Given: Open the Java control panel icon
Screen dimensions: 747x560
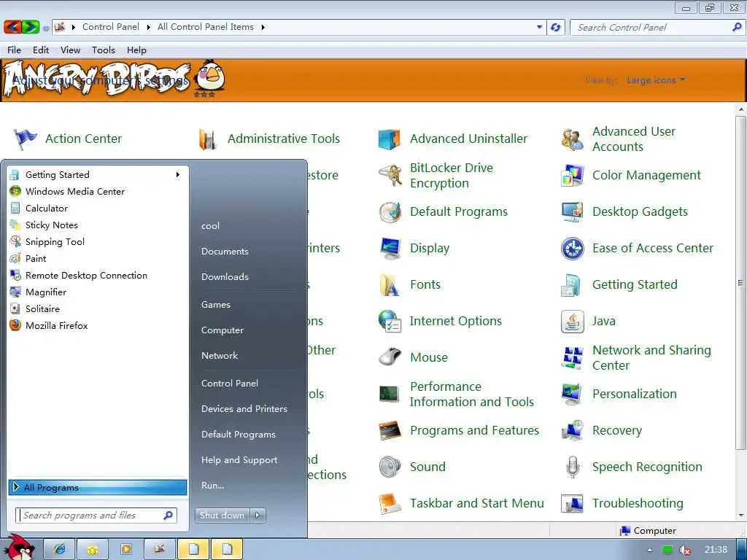Looking at the screenshot, I should click(572, 321).
